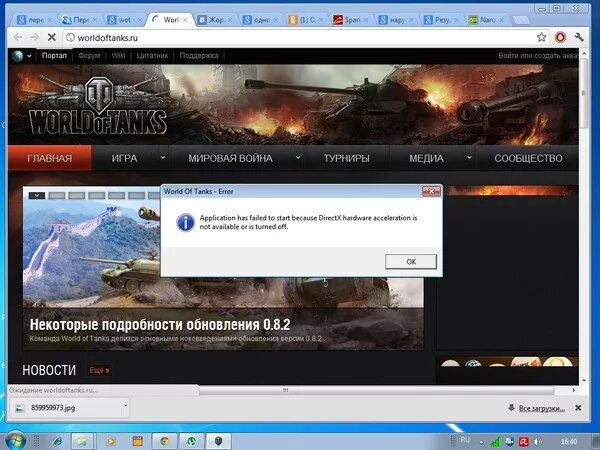Click the Ещё link beside НОВОСТИ
The height and width of the screenshot is (450, 600).
99,370
